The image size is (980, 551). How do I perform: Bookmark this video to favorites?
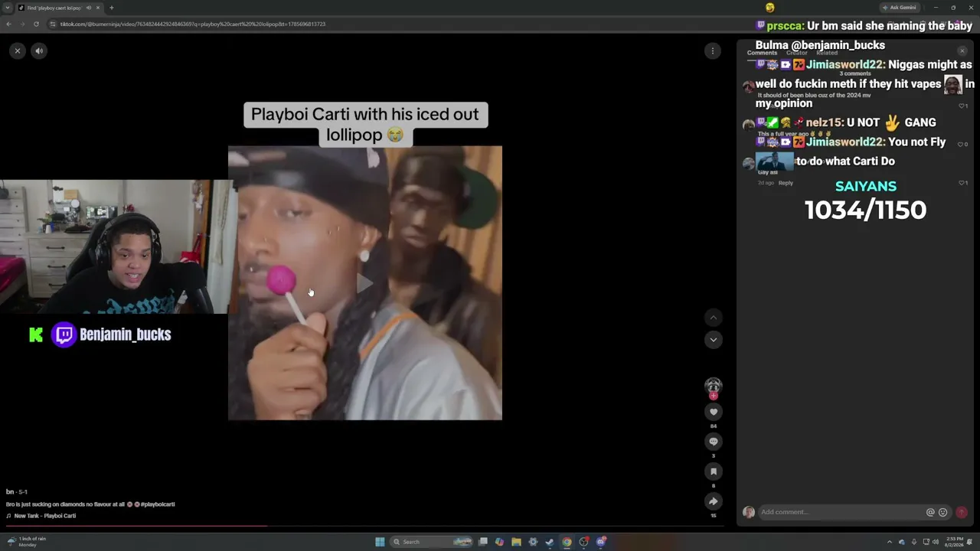coord(714,471)
